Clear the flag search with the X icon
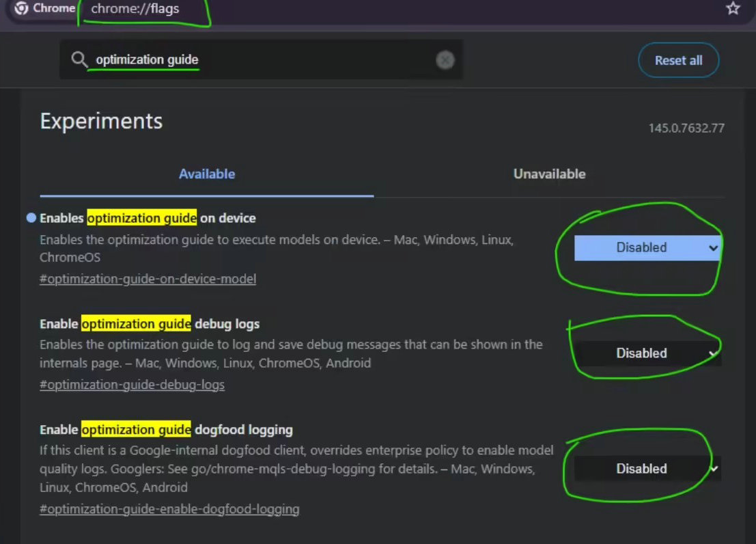This screenshot has height=544, width=756. [445, 60]
